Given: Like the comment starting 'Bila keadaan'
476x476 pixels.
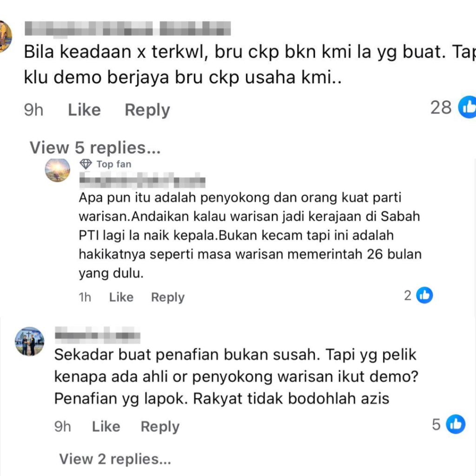Looking at the screenshot, I should [84, 110].
